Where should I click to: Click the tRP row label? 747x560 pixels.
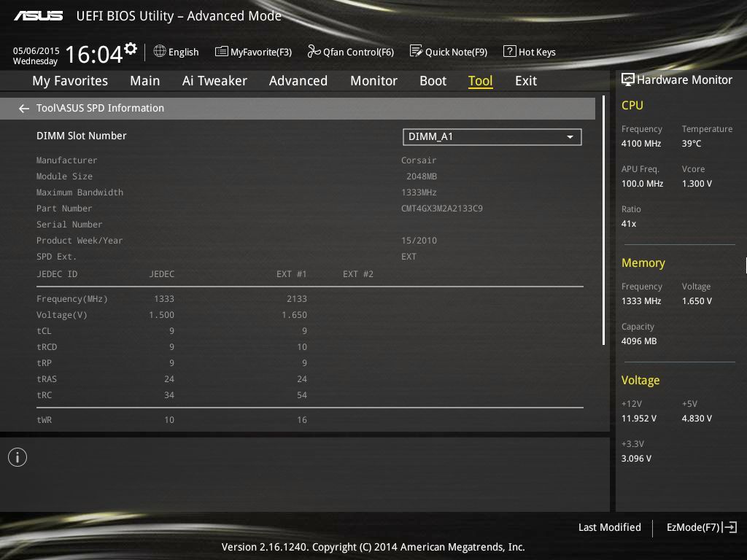point(44,363)
